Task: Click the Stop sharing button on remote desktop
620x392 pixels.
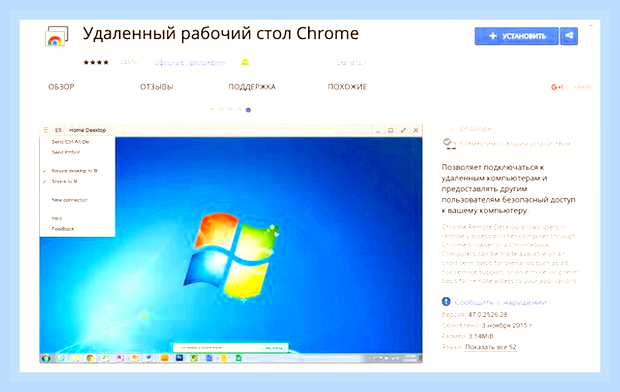Action: [x=274, y=348]
